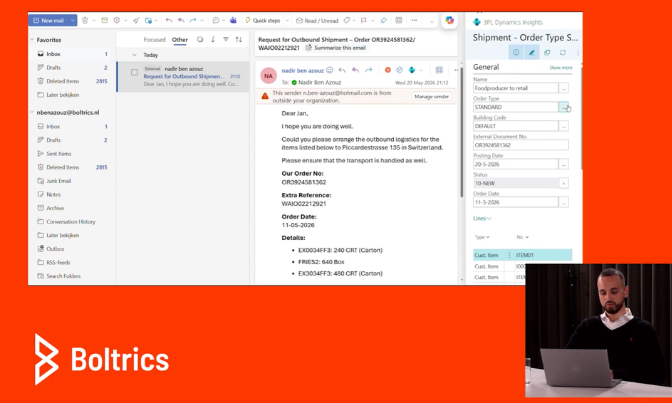The image size is (672, 403).
Task: Click the New mail button
Action: tap(48, 20)
